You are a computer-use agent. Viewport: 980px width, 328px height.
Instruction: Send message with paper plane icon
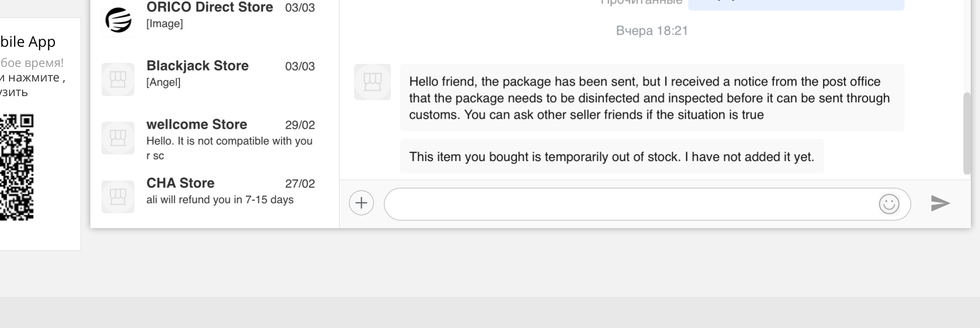[x=940, y=203]
